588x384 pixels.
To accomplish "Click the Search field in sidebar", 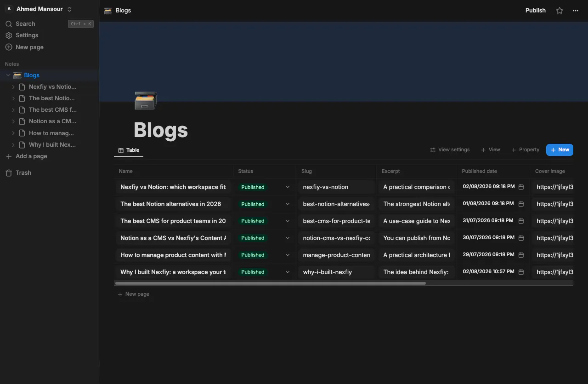I will point(49,24).
